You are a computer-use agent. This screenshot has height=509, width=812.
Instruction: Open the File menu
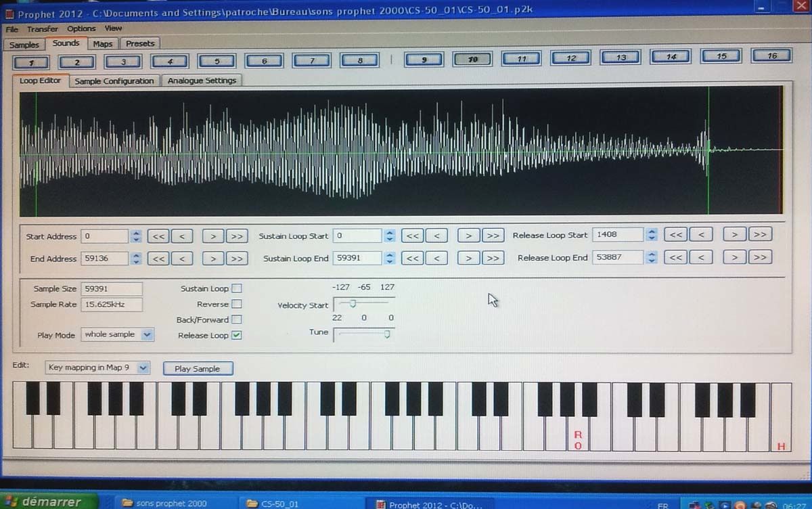pyautogui.click(x=12, y=29)
